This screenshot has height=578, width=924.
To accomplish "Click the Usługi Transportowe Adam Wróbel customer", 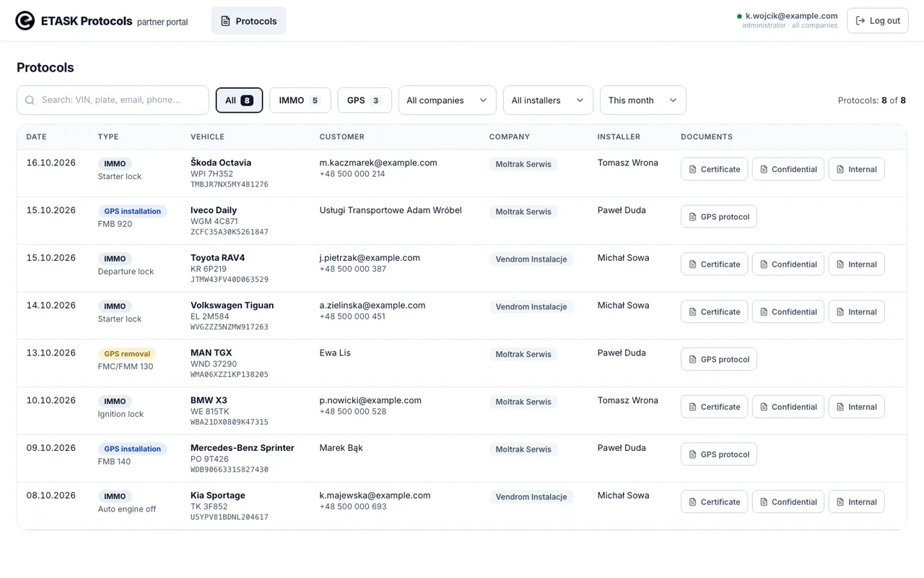I will pos(391,210).
